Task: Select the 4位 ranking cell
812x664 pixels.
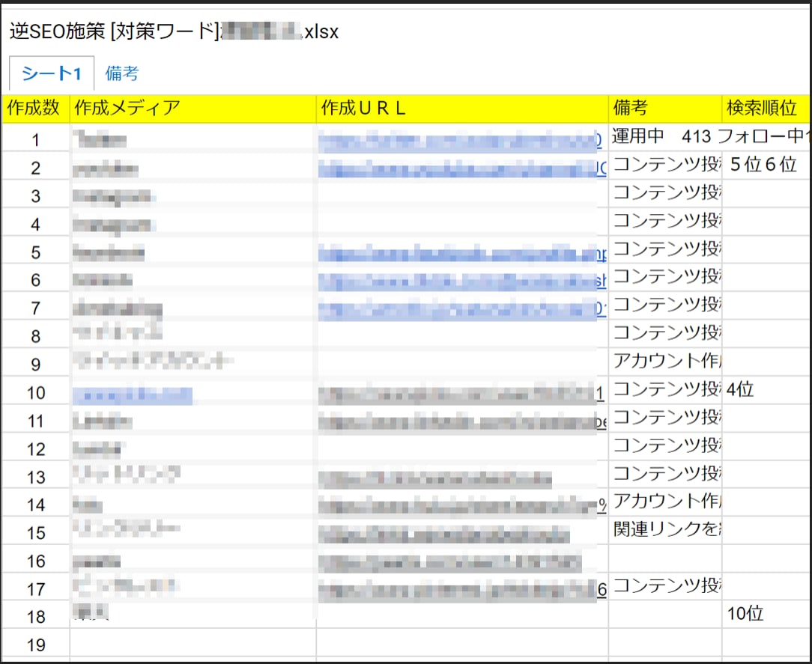Action: [x=766, y=389]
